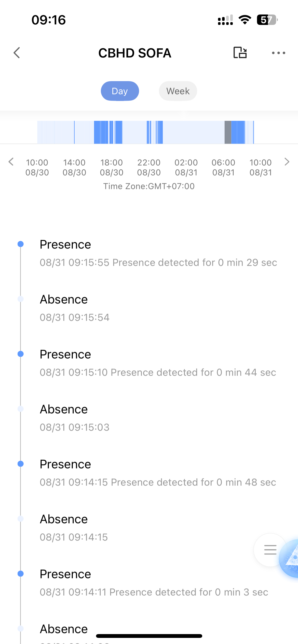The height and width of the screenshot is (644, 298).
Task: Tap the Wi-Fi status icon
Action: [x=245, y=20]
